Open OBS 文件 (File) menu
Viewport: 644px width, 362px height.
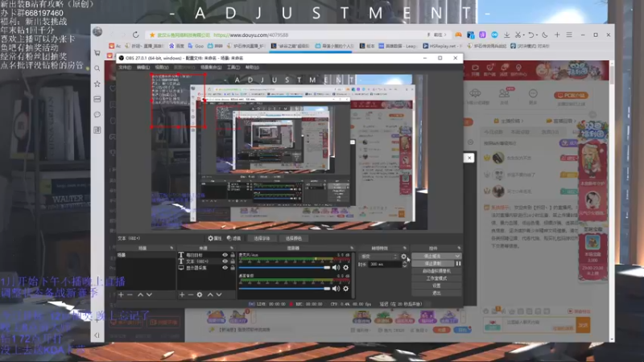[x=125, y=68]
